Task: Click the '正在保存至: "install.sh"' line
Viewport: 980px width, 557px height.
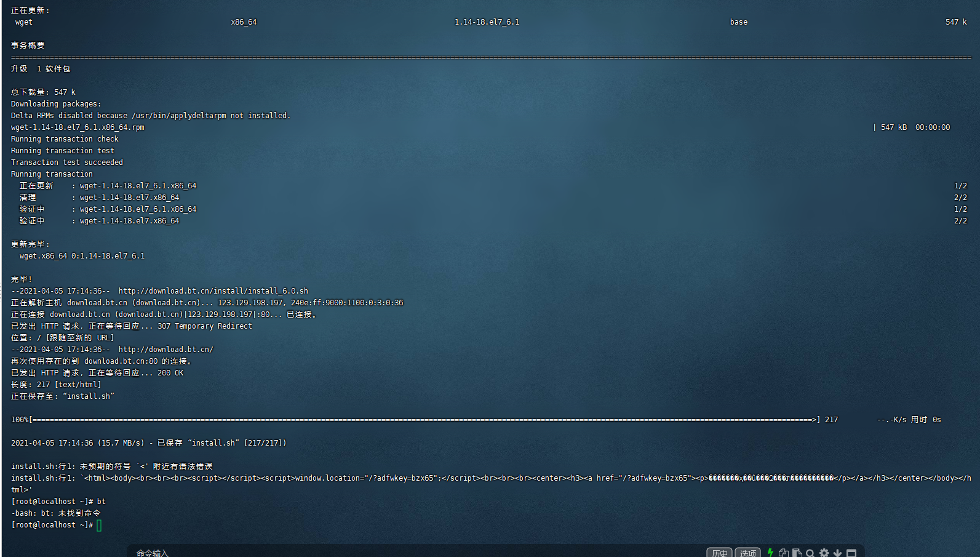Action: [63, 396]
